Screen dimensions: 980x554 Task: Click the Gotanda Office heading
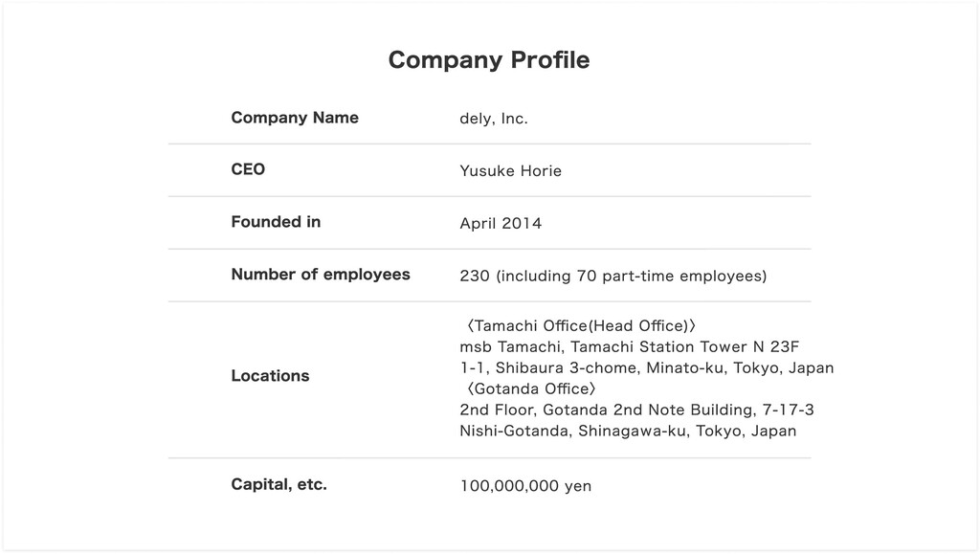[x=530, y=388]
